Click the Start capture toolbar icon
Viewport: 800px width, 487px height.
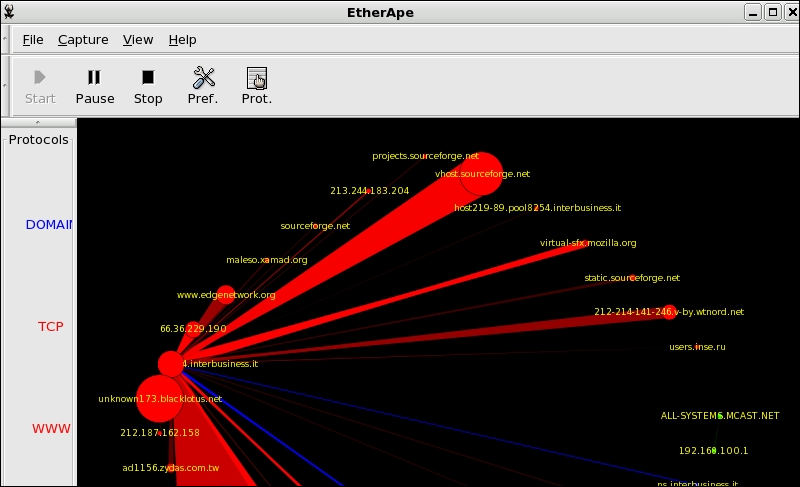coord(40,78)
